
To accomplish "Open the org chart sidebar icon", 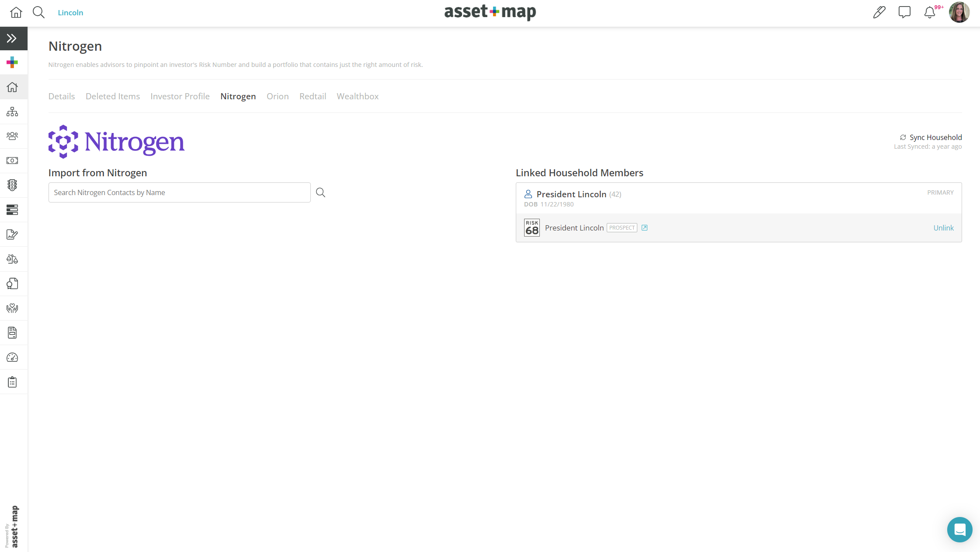I will pyautogui.click(x=12, y=112).
